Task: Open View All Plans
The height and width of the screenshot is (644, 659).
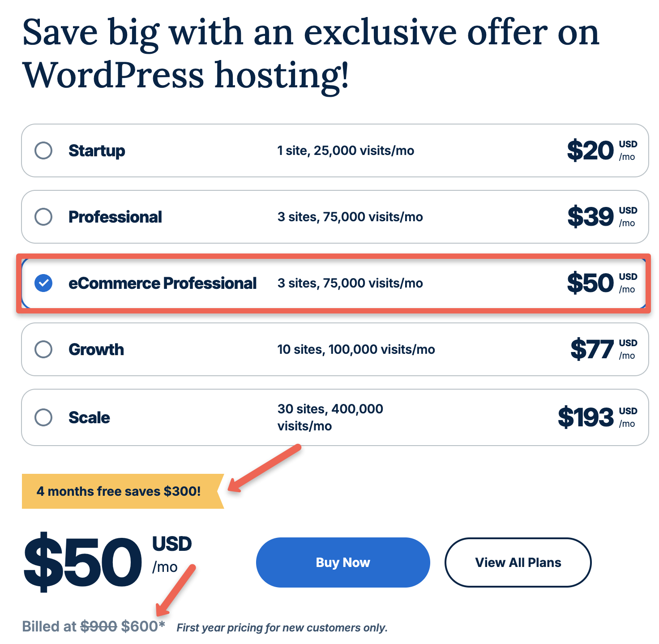Action: pos(518,562)
